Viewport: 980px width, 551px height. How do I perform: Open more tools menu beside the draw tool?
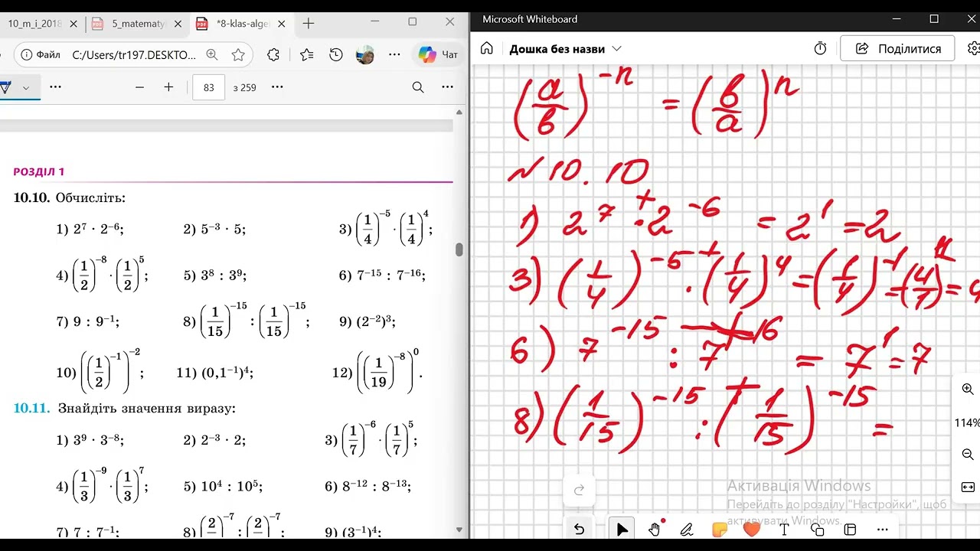[55, 87]
